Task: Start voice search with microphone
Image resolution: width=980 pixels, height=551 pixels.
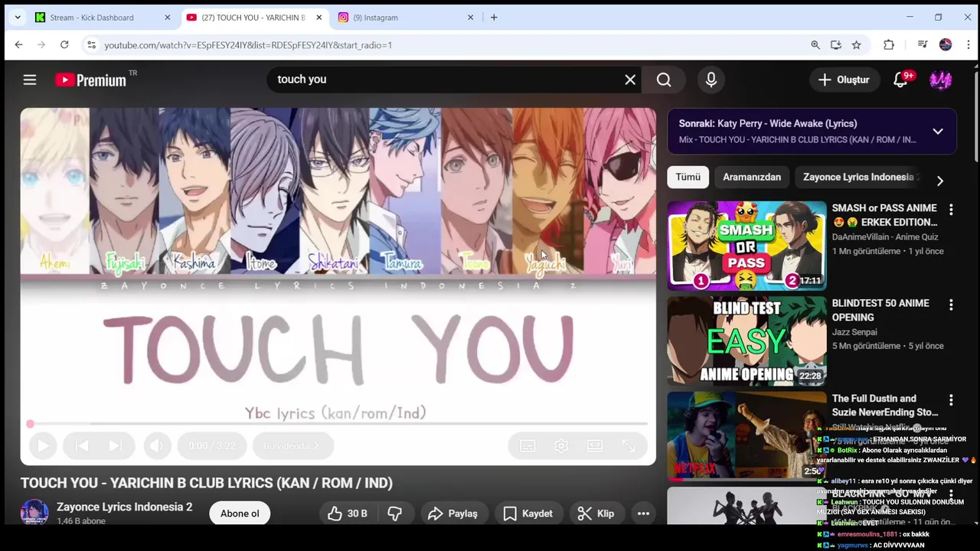Action: [x=711, y=80]
